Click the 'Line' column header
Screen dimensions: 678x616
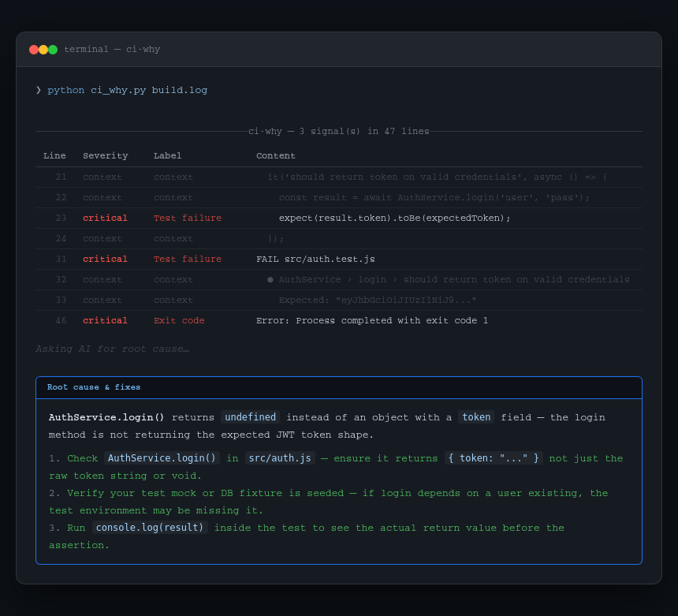coord(54,155)
